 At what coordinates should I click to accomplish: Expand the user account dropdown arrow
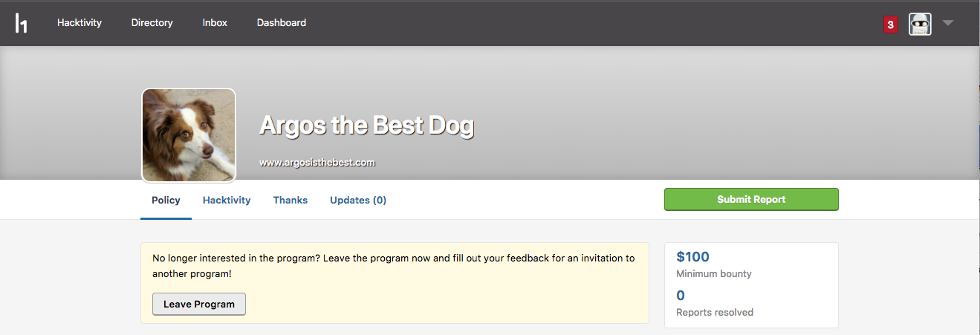947,23
